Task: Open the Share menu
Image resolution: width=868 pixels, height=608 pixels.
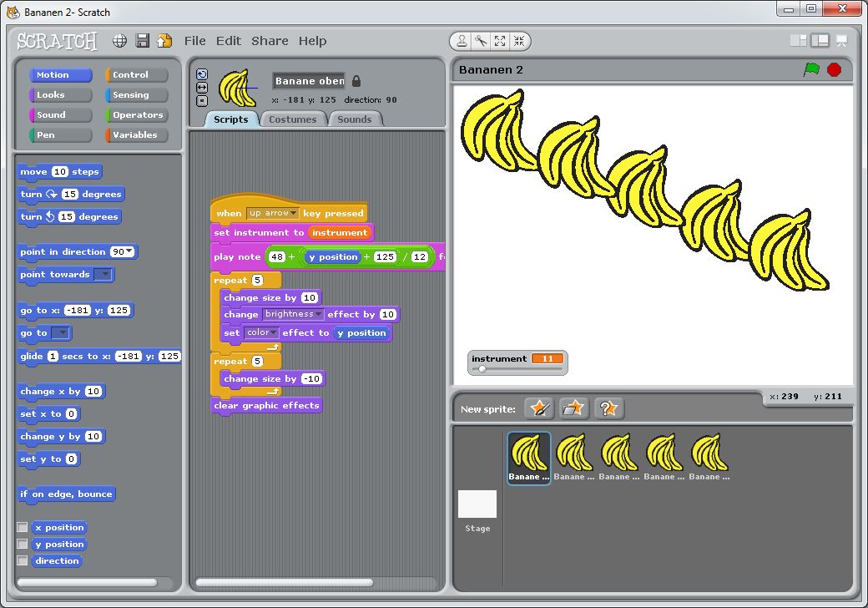Action: click(x=270, y=41)
